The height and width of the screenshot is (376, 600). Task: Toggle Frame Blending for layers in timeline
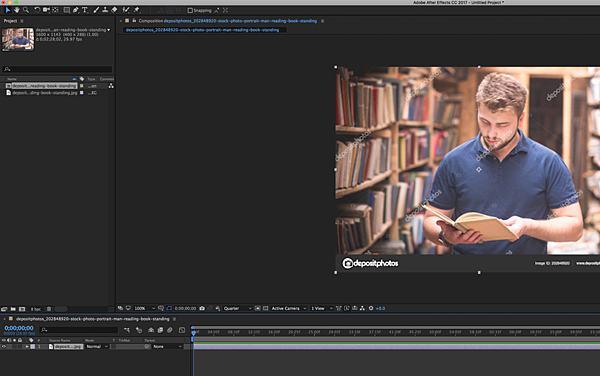(160, 330)
